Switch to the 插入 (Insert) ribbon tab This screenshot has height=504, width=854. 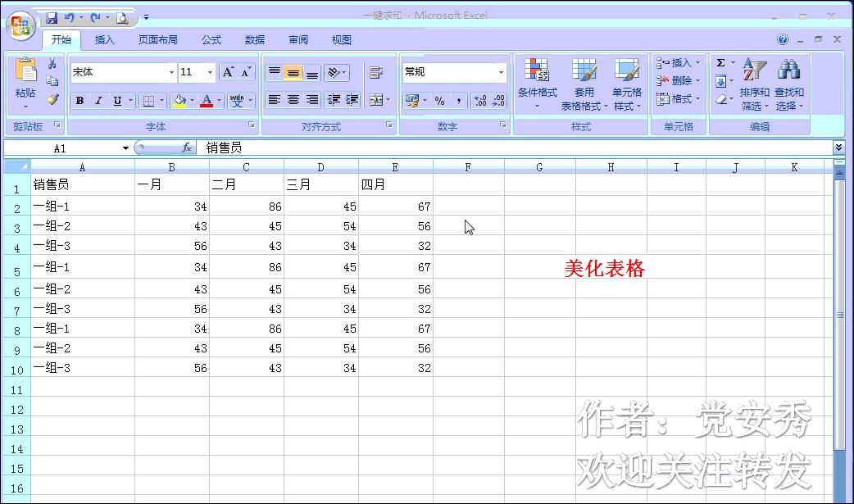[x=103, y=39]
